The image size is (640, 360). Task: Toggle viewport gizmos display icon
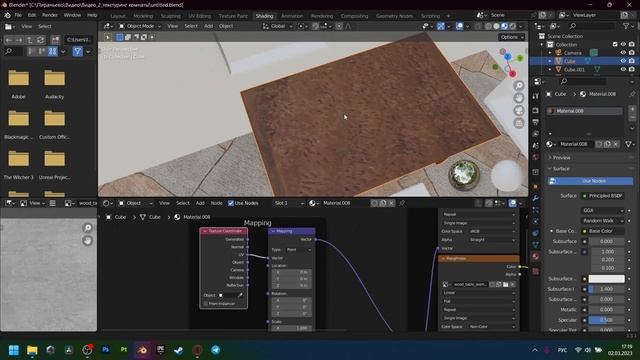441,26
